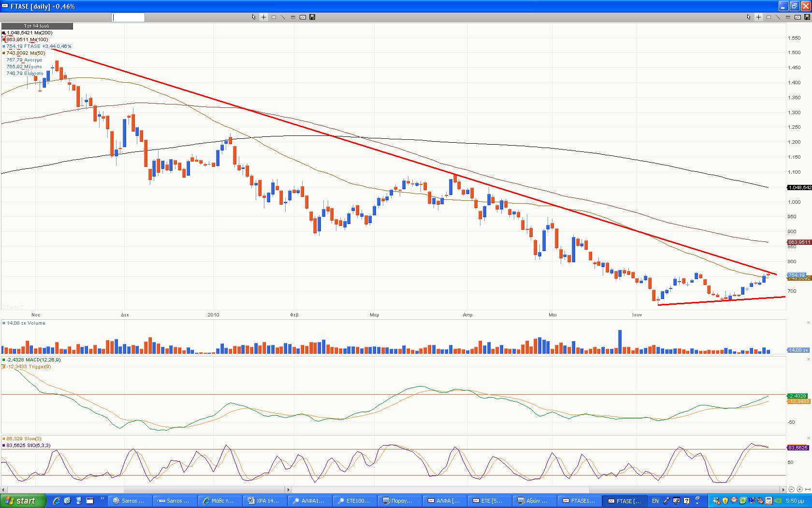Click the Ma(50) legend label
Viewport: 812px width, 508px height.
coord(26,53)
